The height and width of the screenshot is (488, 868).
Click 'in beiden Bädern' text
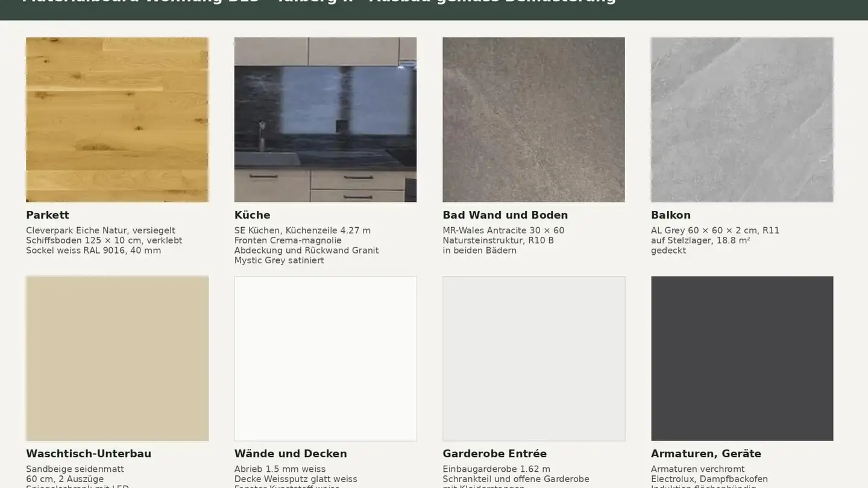click(480, 251)
